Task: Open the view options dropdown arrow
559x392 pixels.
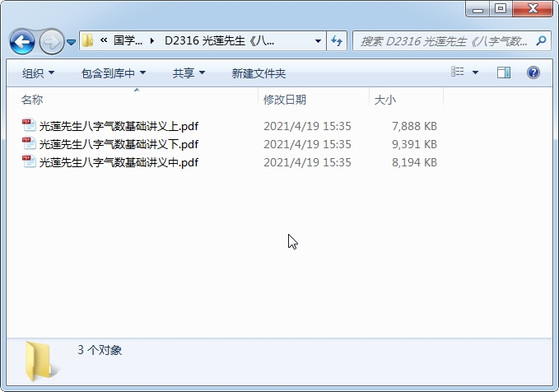Action: coord(475,72)
